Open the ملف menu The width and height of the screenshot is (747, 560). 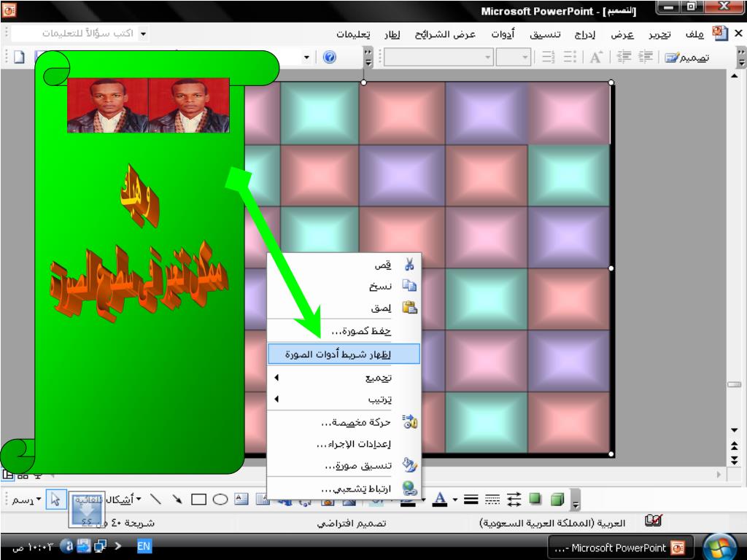pos(694,34)
